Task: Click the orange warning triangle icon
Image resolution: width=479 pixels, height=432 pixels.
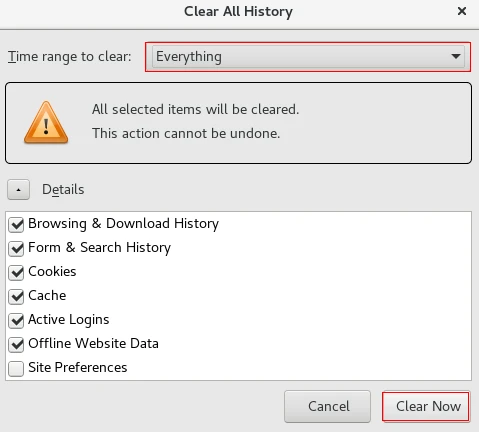Action: point(46,123)
